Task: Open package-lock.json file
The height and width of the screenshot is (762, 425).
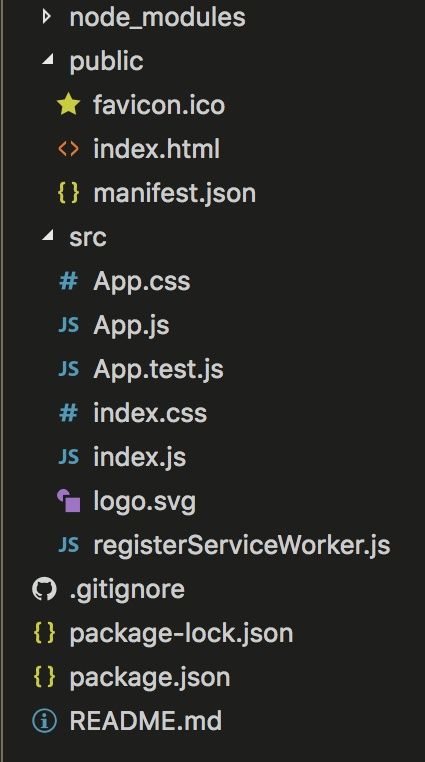Action: [181, 633]
